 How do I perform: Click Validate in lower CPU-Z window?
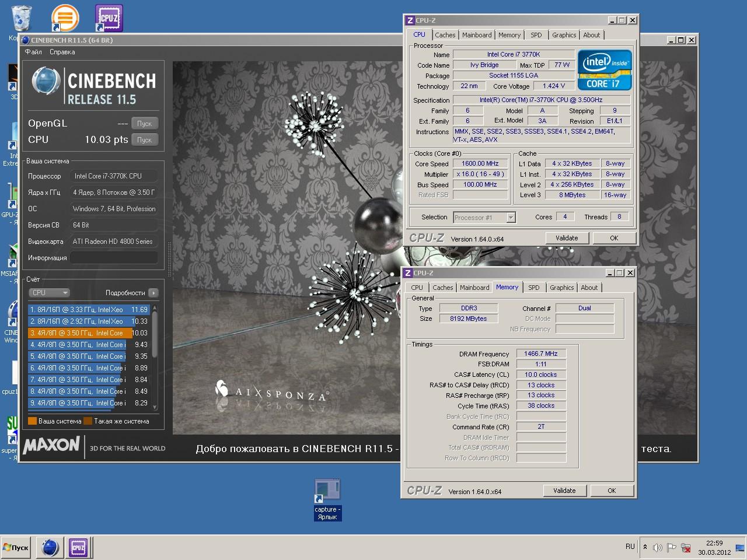564,491
